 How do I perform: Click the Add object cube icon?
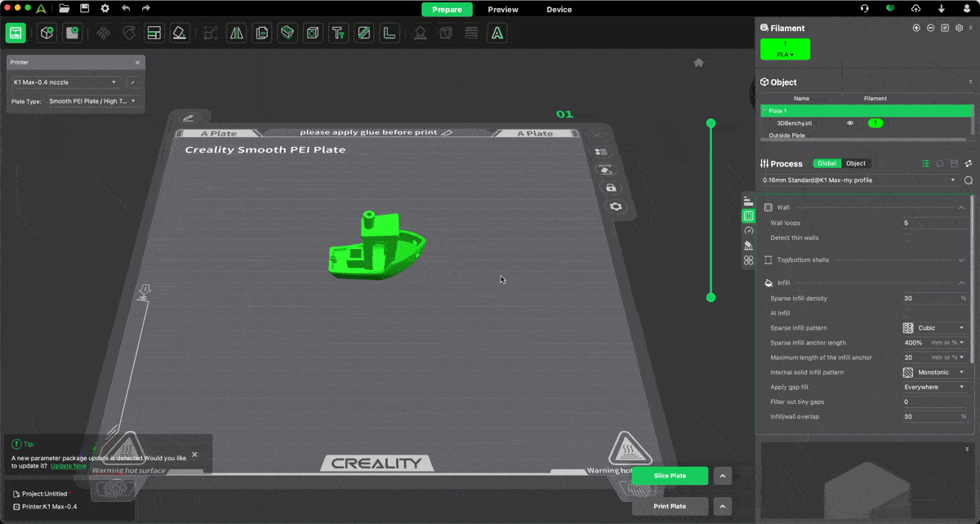[x=47, y=33]
